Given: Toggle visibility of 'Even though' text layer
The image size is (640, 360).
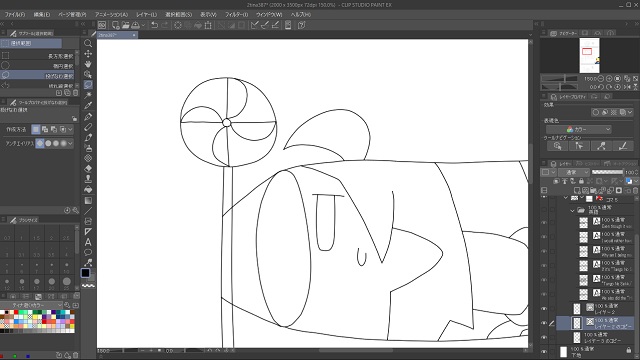Looking at the screenshot, I should tap(544, 223).
